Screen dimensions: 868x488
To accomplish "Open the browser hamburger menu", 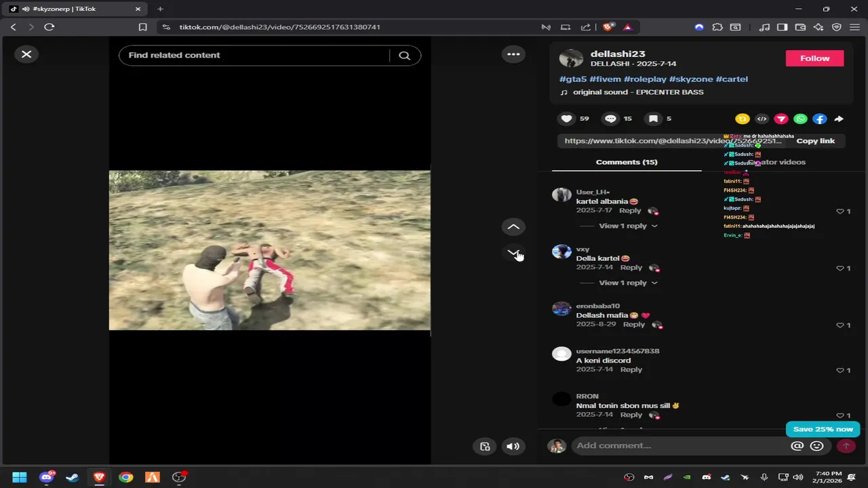I will pos(855,27).
